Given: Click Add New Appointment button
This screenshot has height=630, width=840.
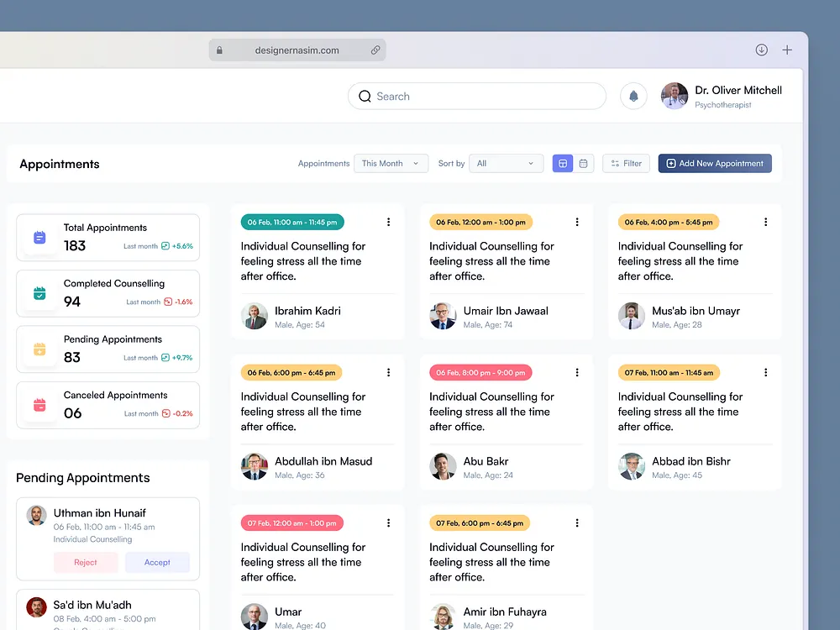Looking at the screenshot, I should coord(715,164).
